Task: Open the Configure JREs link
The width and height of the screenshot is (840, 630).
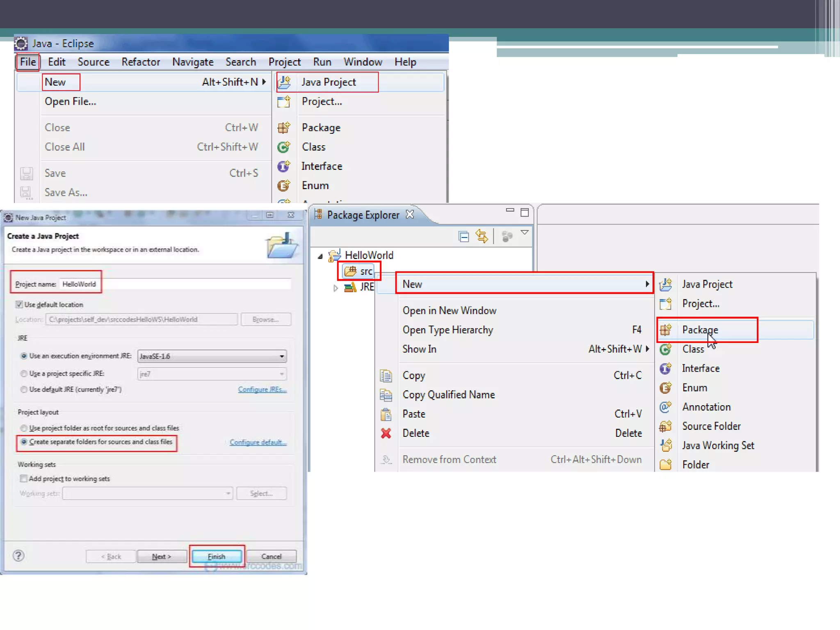Action: [262, 389]
